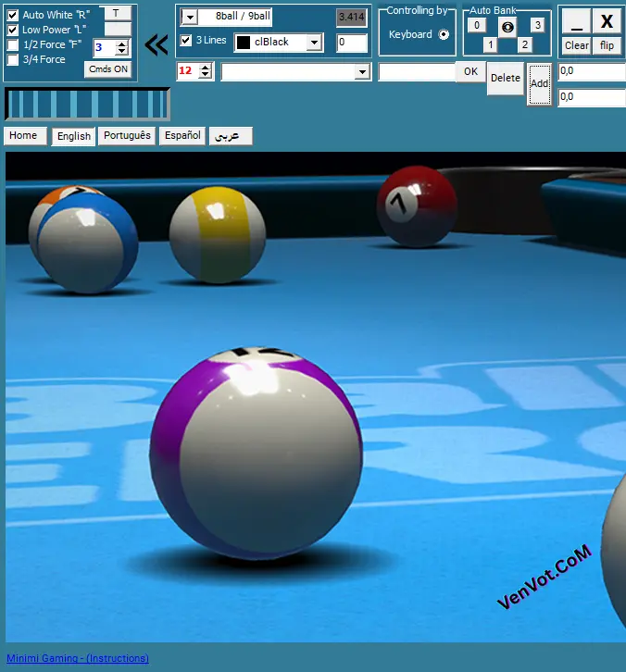Click the blank button under T
626x672 pixels.
tap(118, 29)
